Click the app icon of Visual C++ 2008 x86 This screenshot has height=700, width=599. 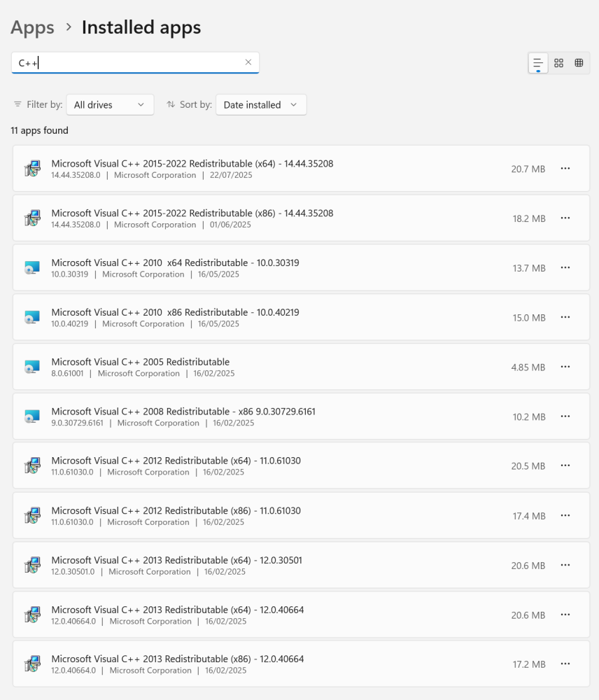coord(32,416)
